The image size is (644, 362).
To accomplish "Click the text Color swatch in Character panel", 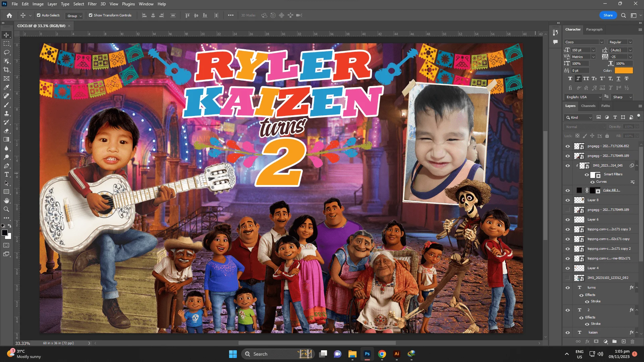I will point(624,70).
